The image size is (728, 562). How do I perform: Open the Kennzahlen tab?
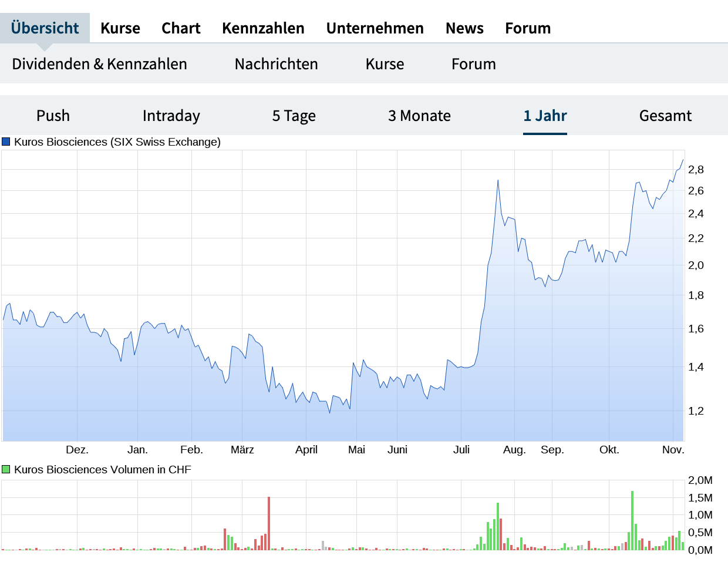pos(263,28)
